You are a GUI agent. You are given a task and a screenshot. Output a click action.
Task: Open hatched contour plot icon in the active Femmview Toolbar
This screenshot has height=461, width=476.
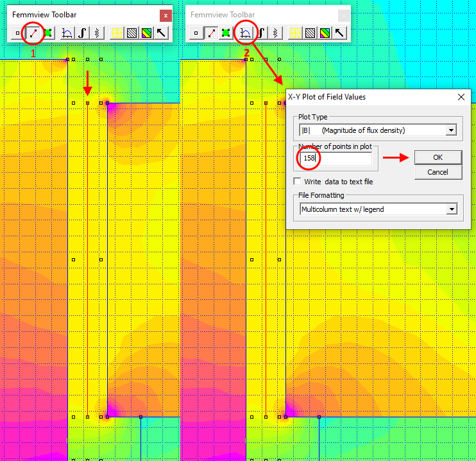tap(132, 33)
